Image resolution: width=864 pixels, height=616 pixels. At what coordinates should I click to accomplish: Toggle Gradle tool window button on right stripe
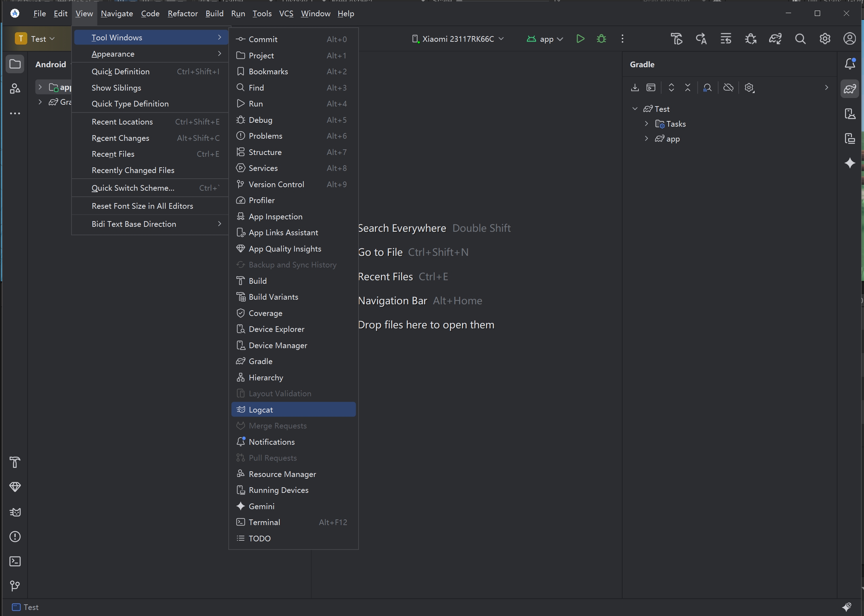(849, 89)
